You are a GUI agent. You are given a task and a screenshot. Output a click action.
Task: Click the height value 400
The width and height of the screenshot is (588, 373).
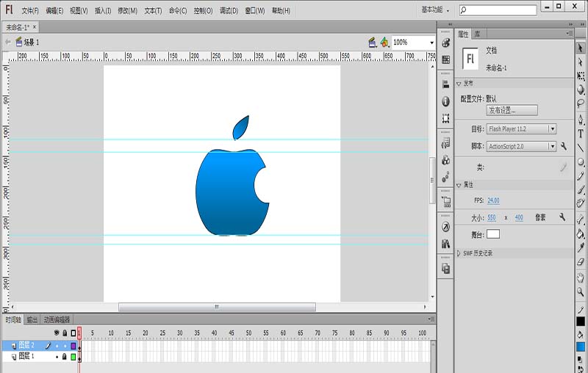click(x=519, y=217)
